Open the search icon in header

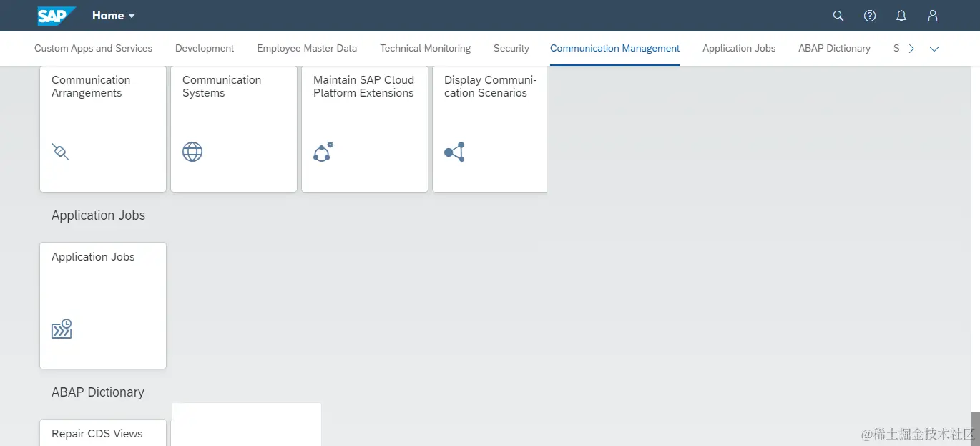[838, 16]
